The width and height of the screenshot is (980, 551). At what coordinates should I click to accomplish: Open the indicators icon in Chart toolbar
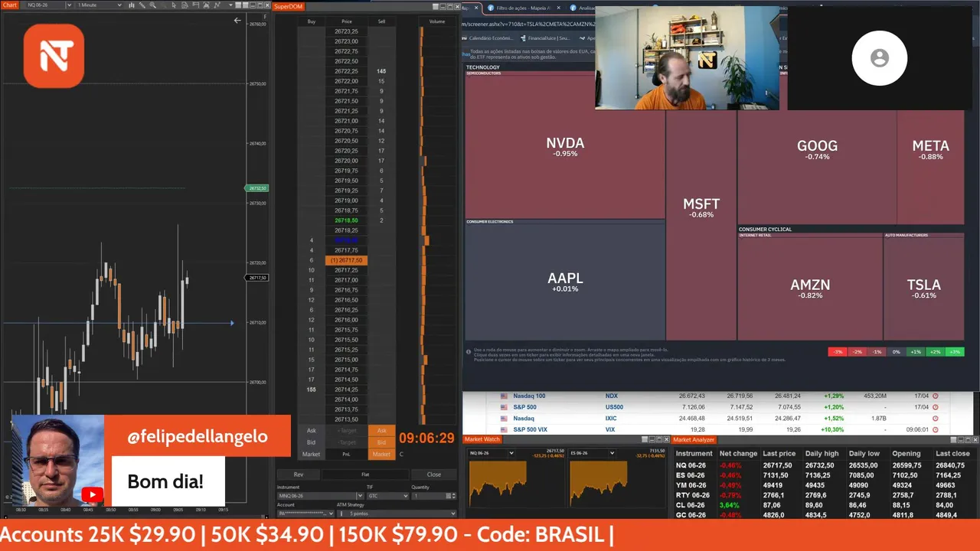(206, 5)
